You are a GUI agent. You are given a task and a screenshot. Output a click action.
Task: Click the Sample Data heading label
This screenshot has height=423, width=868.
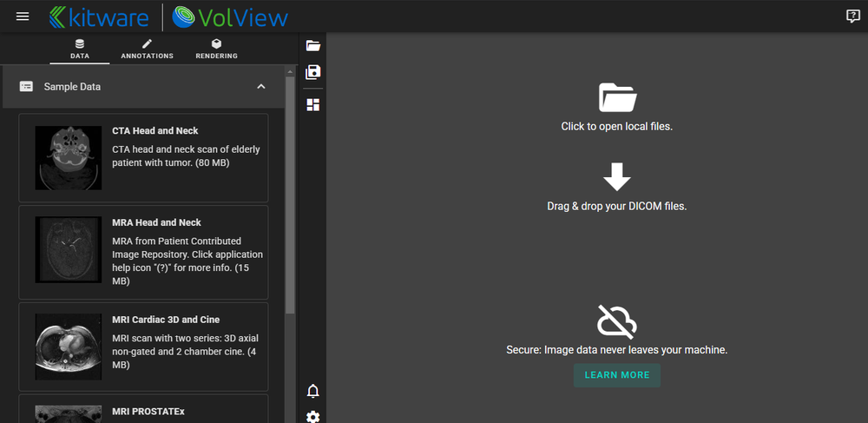point(73,86)
